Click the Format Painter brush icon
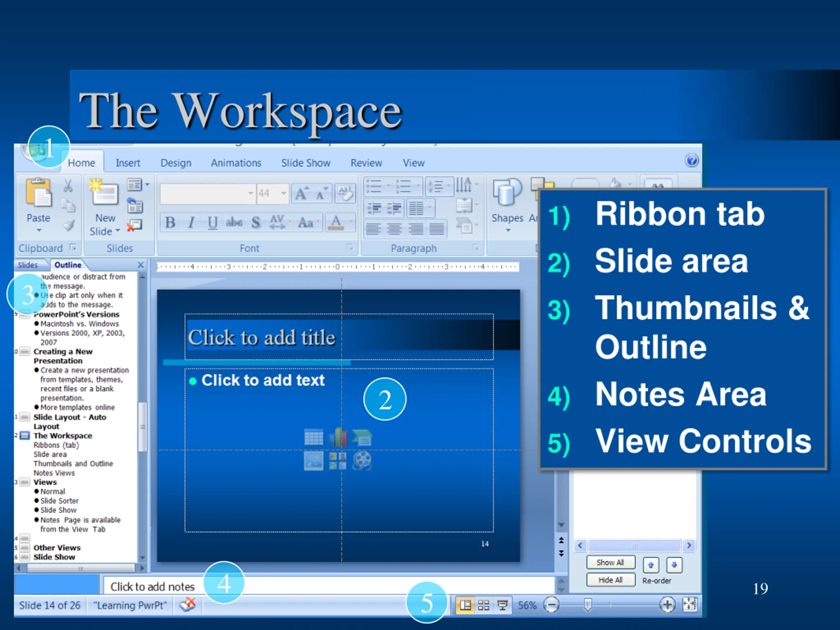This screenshot has height=630, width=840. 69,225
